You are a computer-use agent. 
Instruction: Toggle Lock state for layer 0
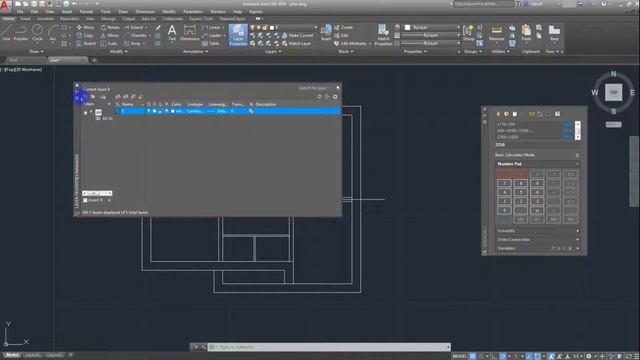tap(160, 111)
